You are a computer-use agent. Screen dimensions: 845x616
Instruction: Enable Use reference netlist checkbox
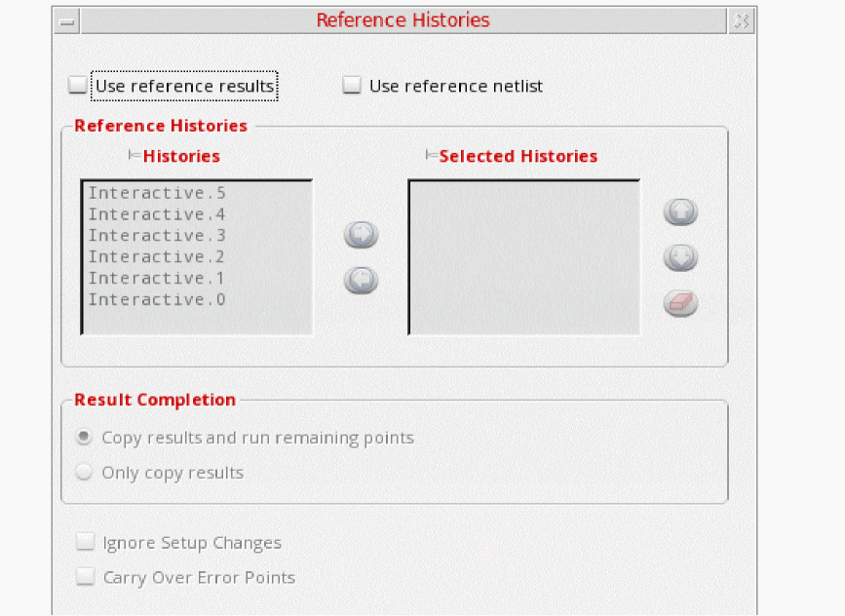pyautogui.click(x=352, y=85)
